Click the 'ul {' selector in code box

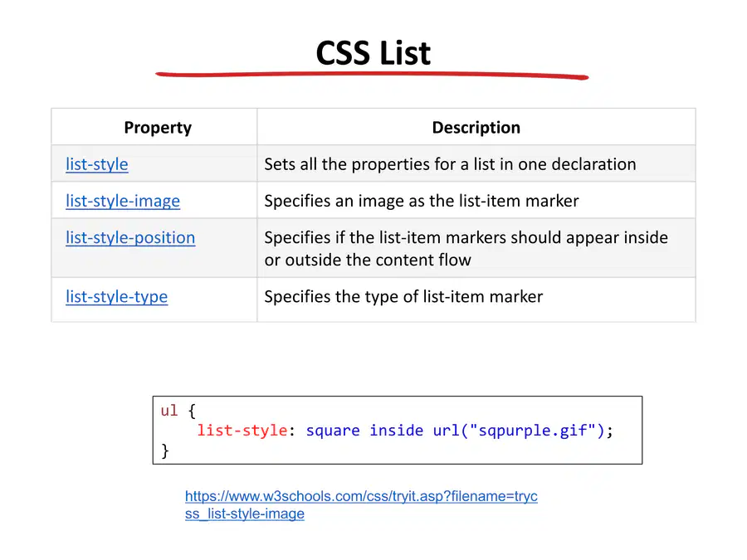[x=178, y=411]
